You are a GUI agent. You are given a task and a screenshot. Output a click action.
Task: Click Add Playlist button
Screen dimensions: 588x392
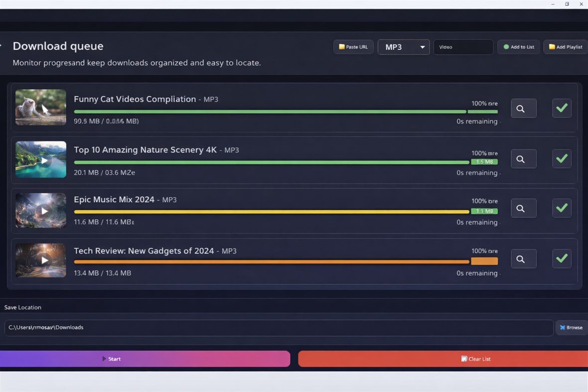coord(566,47)
